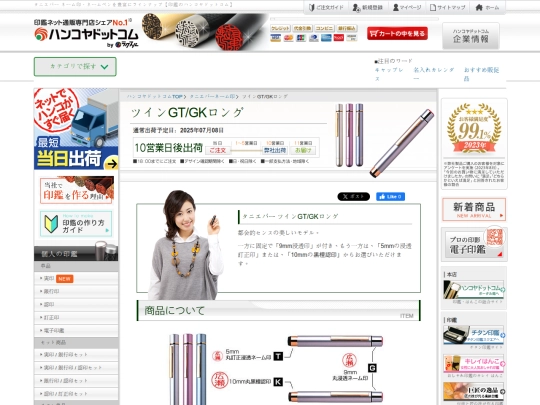
Task: Open the キャップレス keyword link
Action: coord(389,74)
